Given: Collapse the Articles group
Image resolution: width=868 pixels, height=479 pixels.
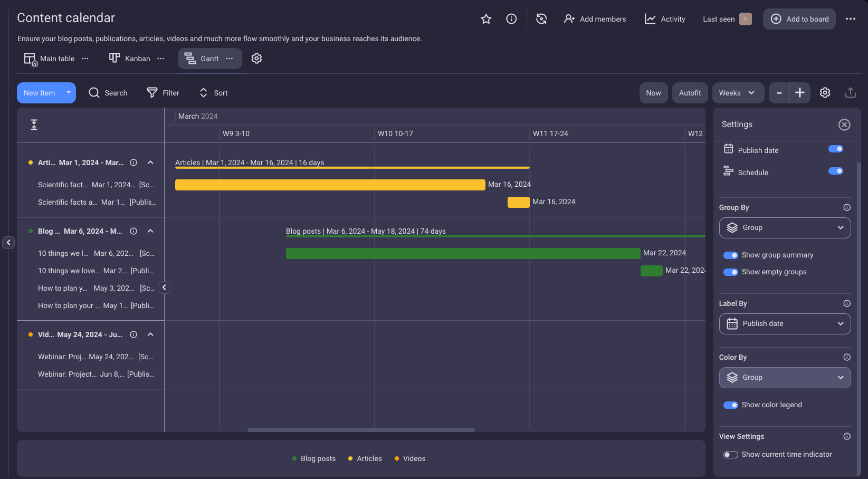Looking at the screenshot, I should pos(150,162).
